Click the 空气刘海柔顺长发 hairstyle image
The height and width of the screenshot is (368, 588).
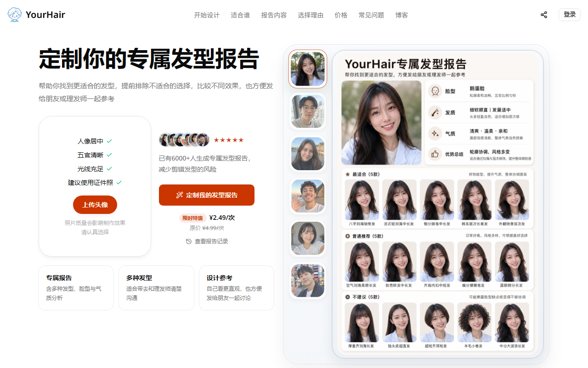click(x=362, y=262)
